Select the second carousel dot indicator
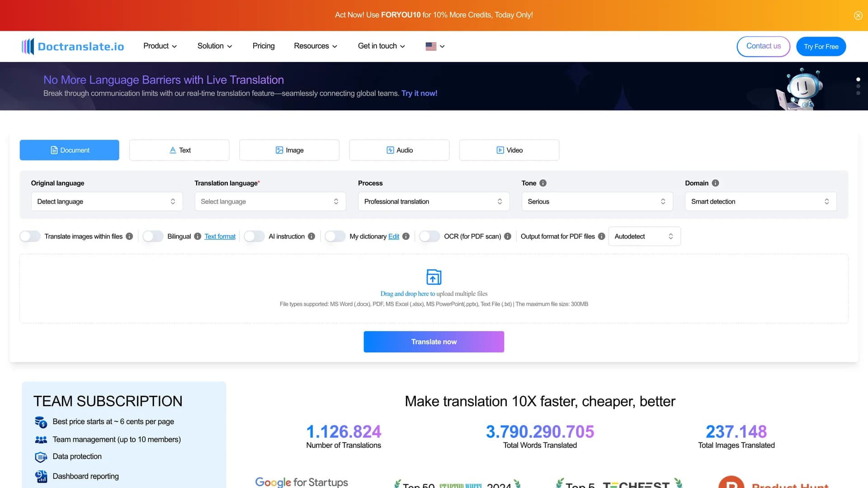 [858, 86]
